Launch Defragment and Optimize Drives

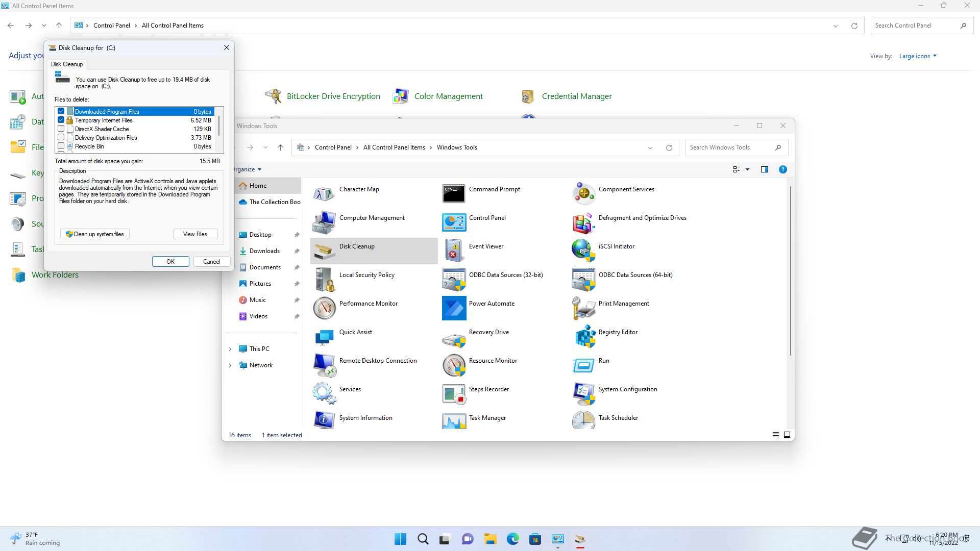(x=583, y=222)
